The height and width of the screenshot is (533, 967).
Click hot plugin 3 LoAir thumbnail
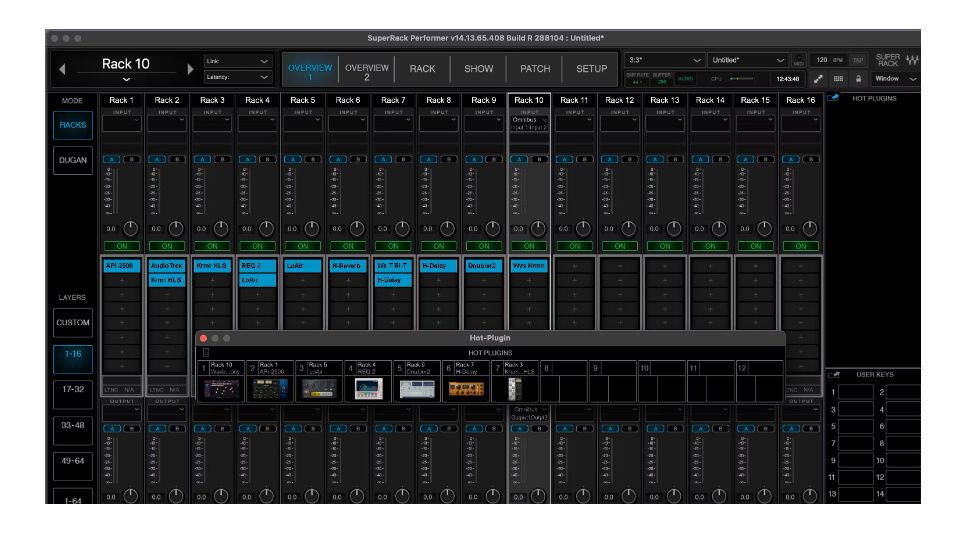pyautogui.click(x=319, y=389)
